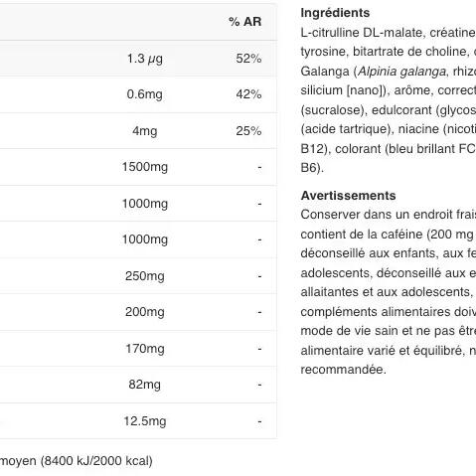Click the % AR column header
The width and height of the screenshot is (476, 476).
[245, 22]
